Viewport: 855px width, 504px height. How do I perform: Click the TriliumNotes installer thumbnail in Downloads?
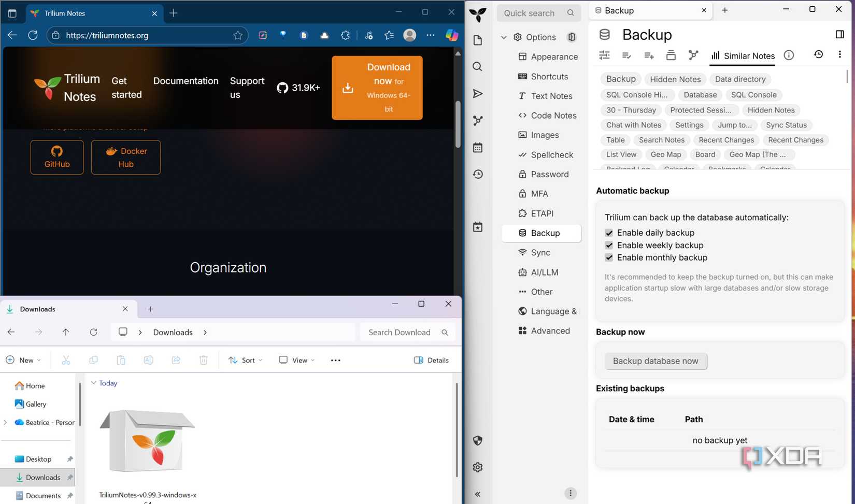point(147,441)
